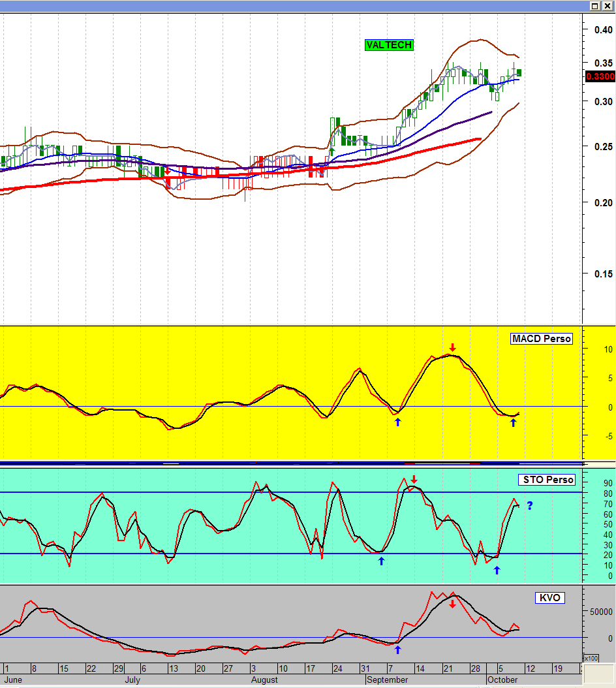Close the chart window

pos(608,6)
